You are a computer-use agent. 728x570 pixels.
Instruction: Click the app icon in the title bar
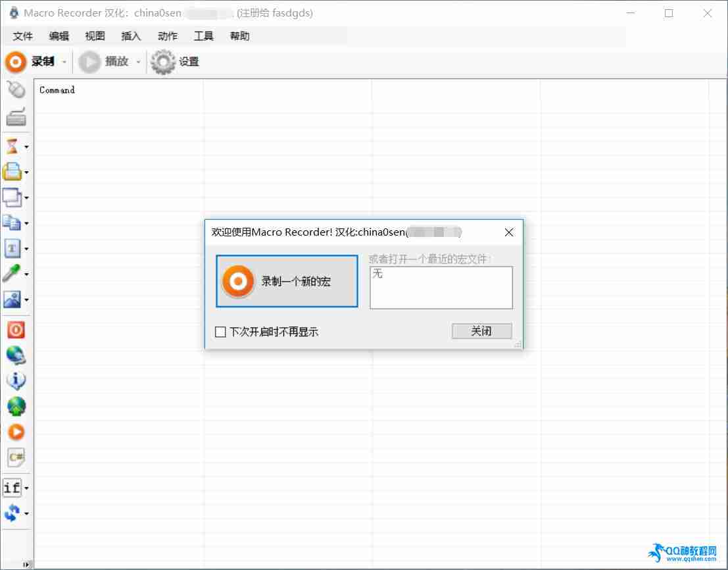[14, 13]
